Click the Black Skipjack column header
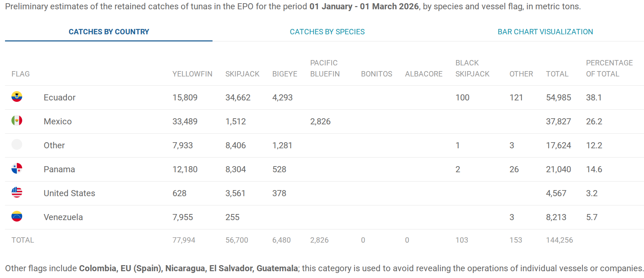The height and width of the screenshot is (278, 644). (x=472, y=68)
